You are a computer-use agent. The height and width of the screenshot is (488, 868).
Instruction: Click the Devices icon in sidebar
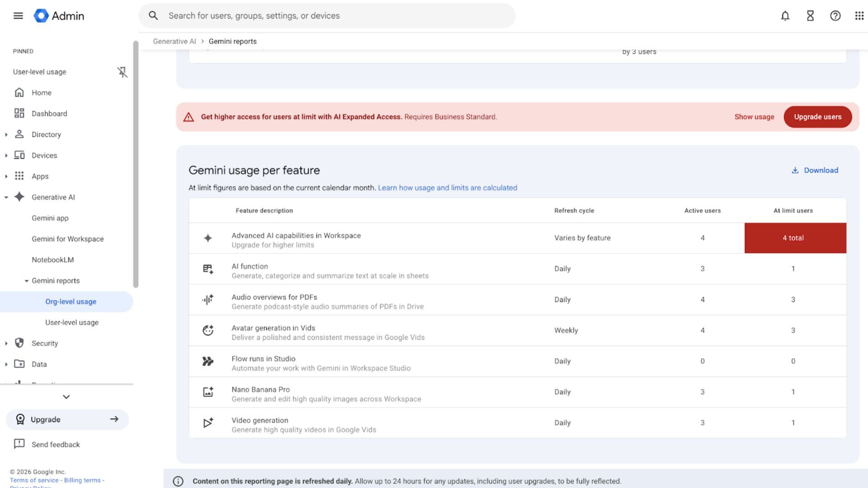[19, 155]
